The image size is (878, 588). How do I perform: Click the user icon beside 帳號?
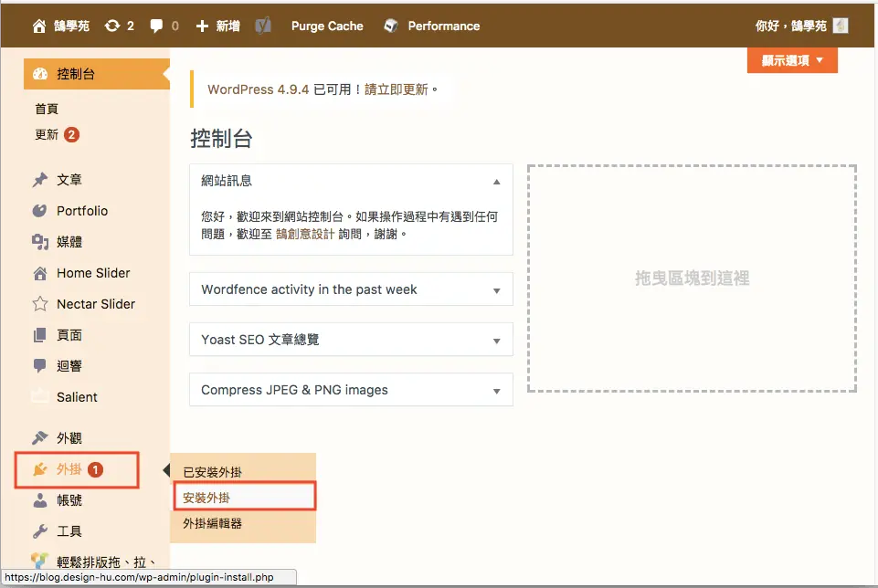point(40,500)
